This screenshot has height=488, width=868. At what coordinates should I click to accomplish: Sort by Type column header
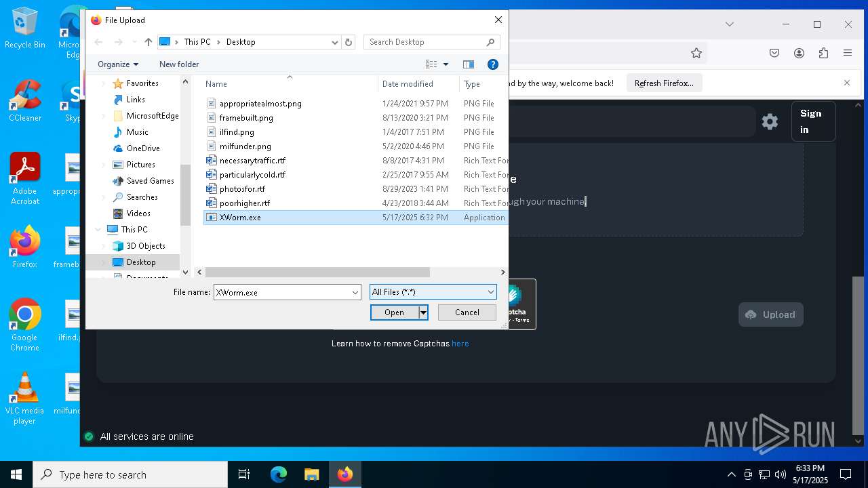point(484,84)
